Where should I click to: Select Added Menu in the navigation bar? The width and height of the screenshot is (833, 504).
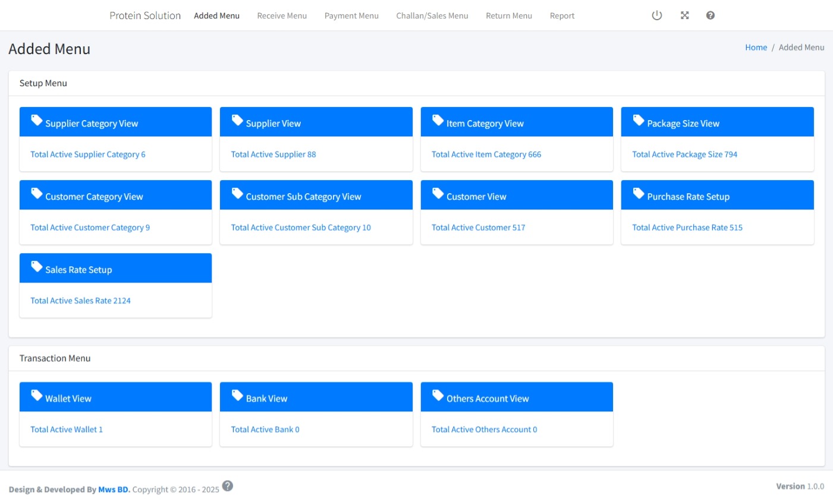216,15
